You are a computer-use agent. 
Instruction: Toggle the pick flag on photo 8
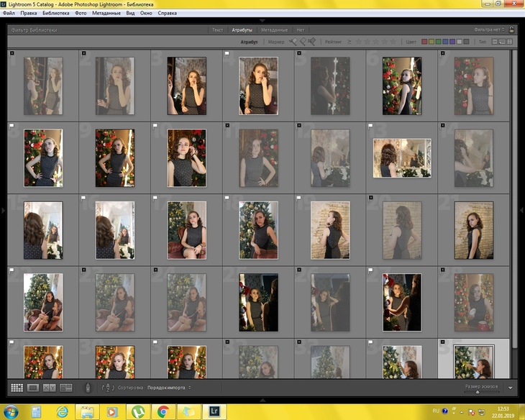click(x=12, y=126)
